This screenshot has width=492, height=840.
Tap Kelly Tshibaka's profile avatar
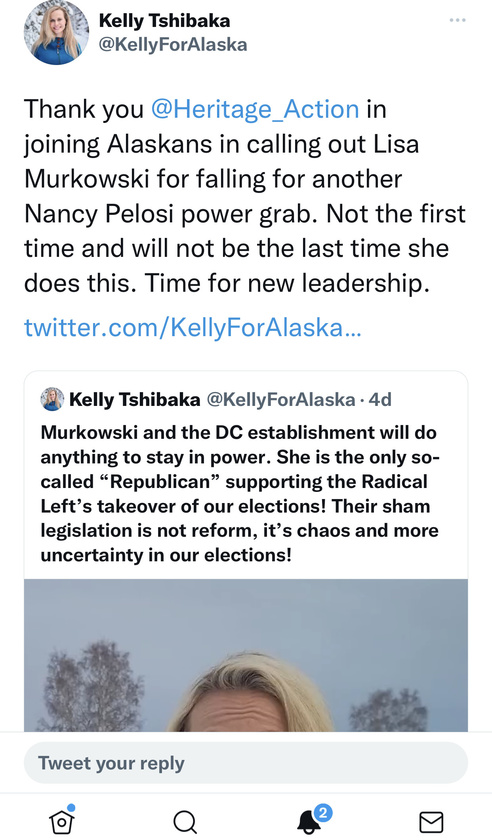pyautogui.click(x=56, y=33)
